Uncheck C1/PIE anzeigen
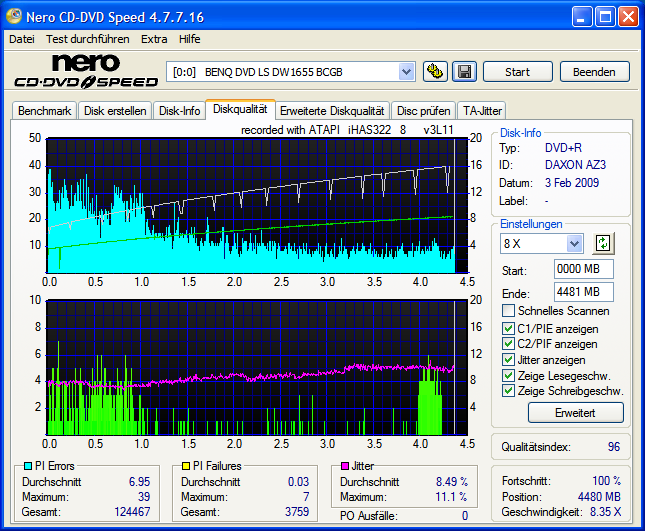645x531 pixels. click(509, 328)
